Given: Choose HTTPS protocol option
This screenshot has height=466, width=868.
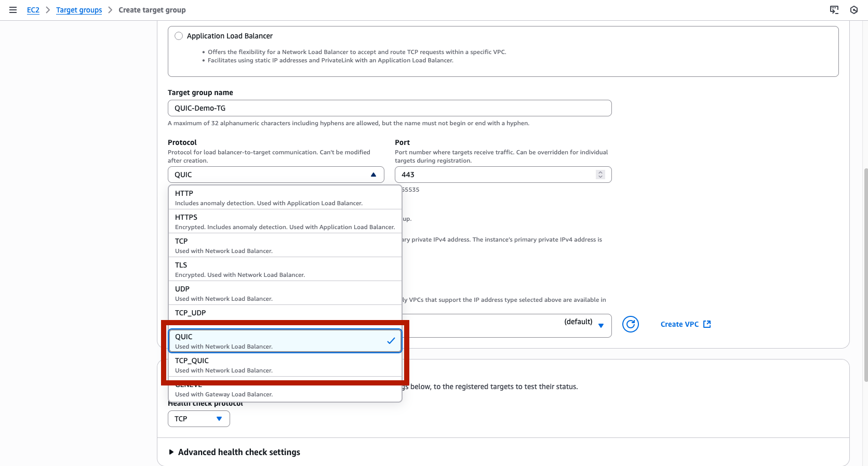Looking at the screenshot, I should (x=285, y=221).
